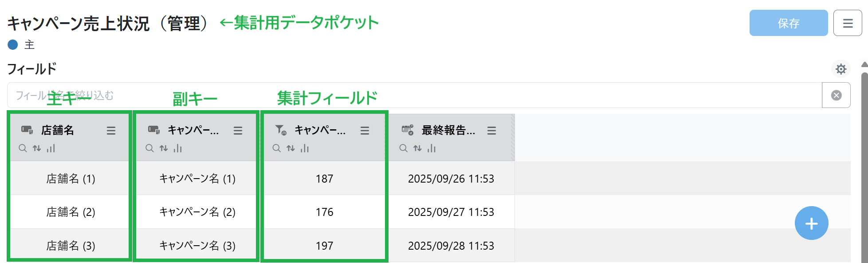
Task: Clear the field filter with the X icon
Action: tap(836, 95)
